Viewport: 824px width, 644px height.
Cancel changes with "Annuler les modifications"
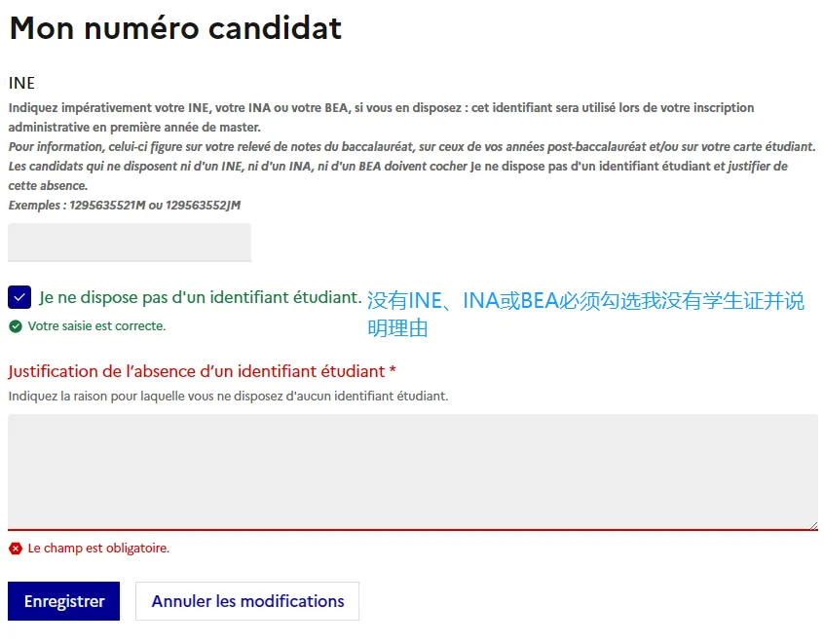247,601
